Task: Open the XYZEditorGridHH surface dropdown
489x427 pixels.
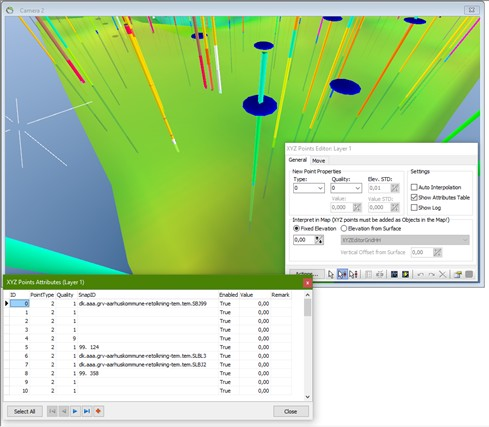Action: click(x=405, y=240)
